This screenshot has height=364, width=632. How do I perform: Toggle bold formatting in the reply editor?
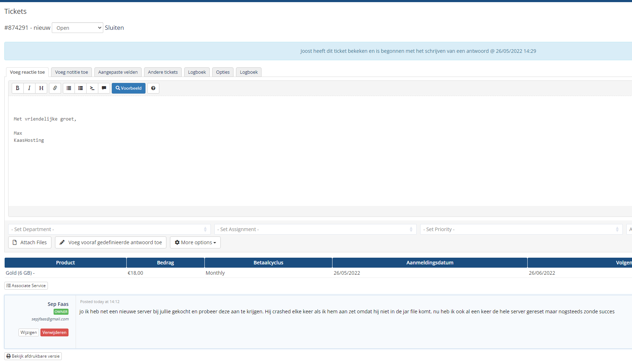[x=17, y=88]
